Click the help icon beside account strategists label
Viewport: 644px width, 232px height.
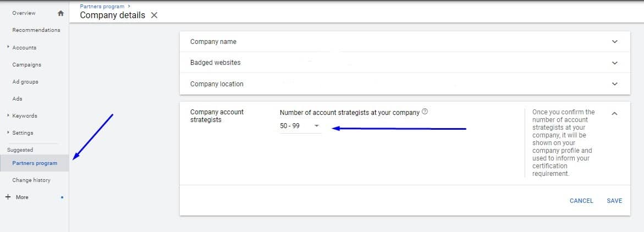point(425,112)
